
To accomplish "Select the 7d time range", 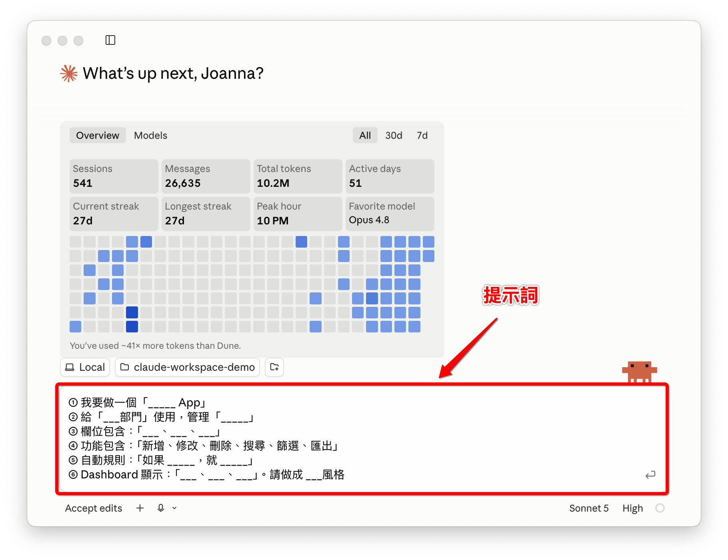I will pyautogui.click(x=422, y=136).
